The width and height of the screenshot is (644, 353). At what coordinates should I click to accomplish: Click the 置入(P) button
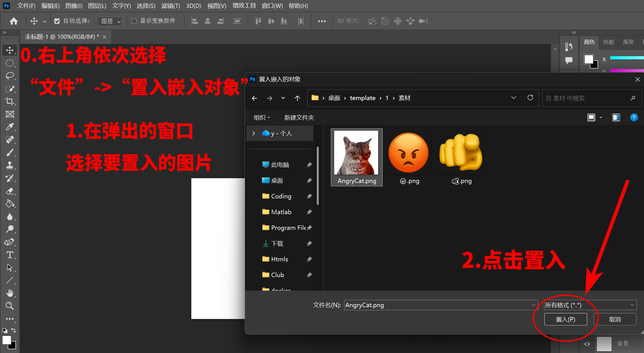tap(566, 319)
